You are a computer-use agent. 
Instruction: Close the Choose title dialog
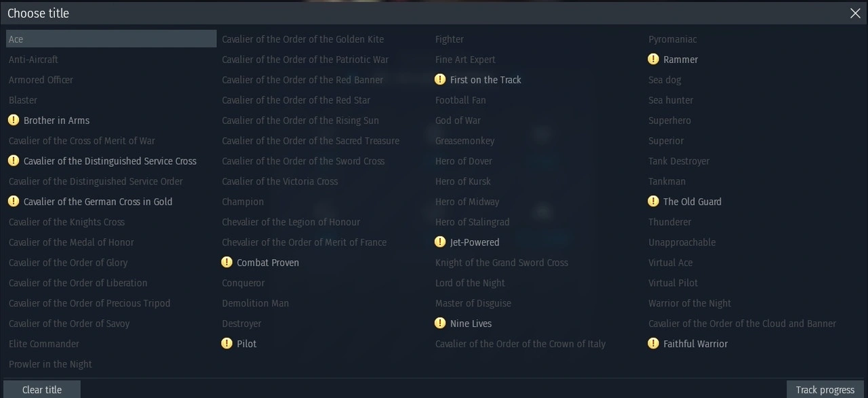pos(855,13)
